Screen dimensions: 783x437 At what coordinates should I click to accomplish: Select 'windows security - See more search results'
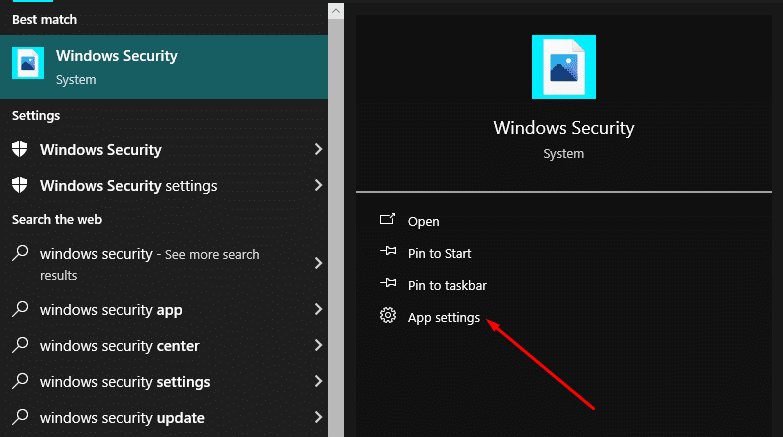point(164,264)
